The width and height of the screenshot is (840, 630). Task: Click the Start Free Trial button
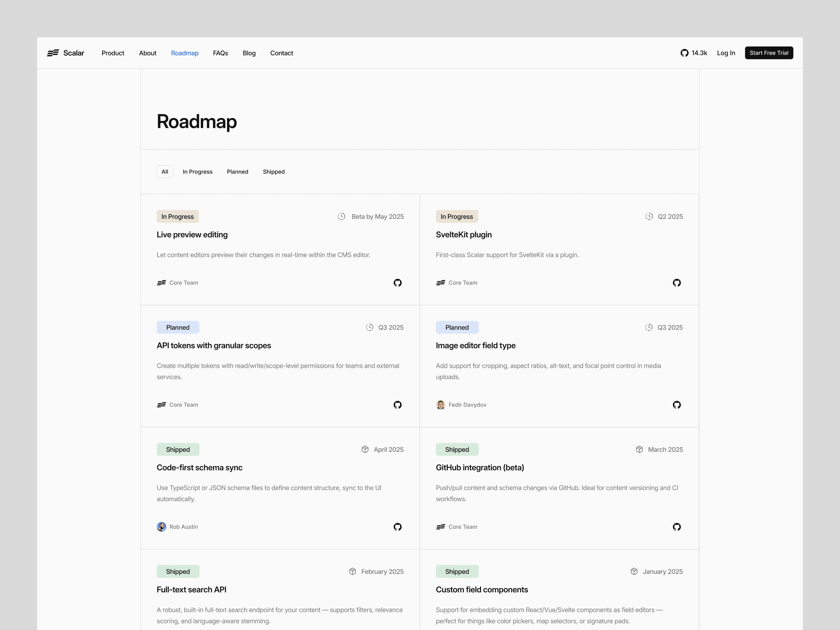(x=768, y=53)
